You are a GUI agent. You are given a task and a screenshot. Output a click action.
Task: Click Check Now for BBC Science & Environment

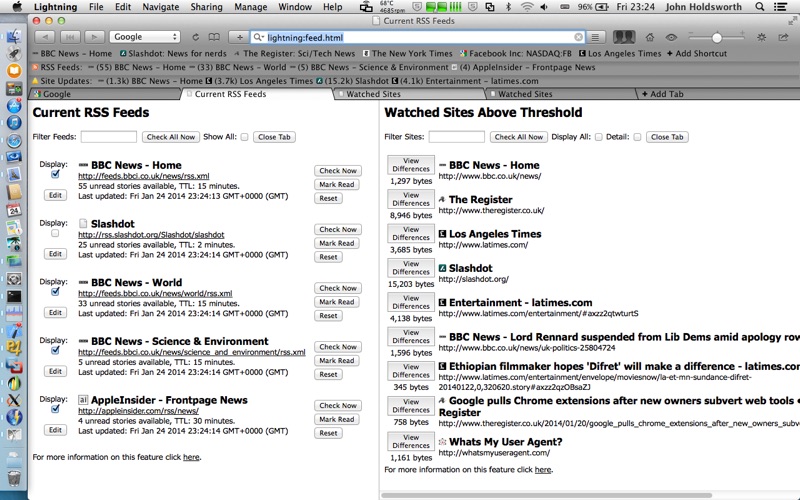tap(338, 347)
